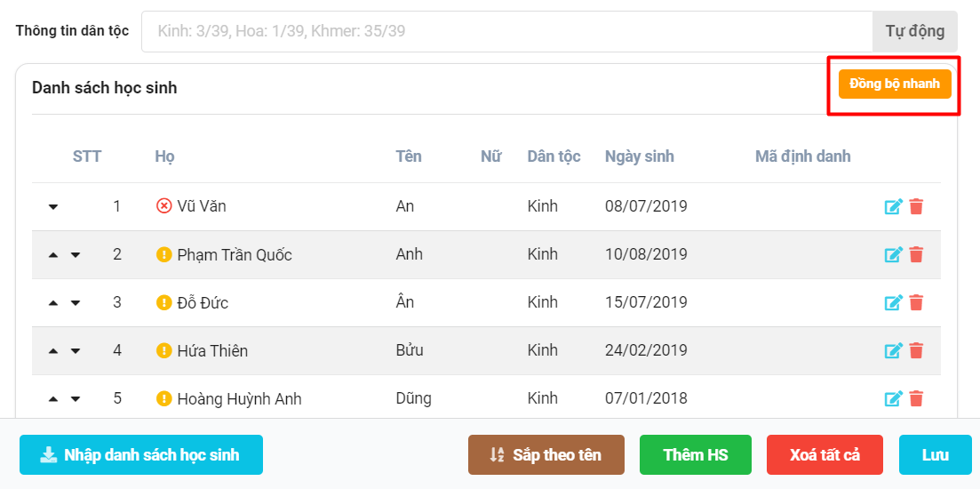Move student row 1 down
This screenshot has height=489, width=980.
(53, 207)
